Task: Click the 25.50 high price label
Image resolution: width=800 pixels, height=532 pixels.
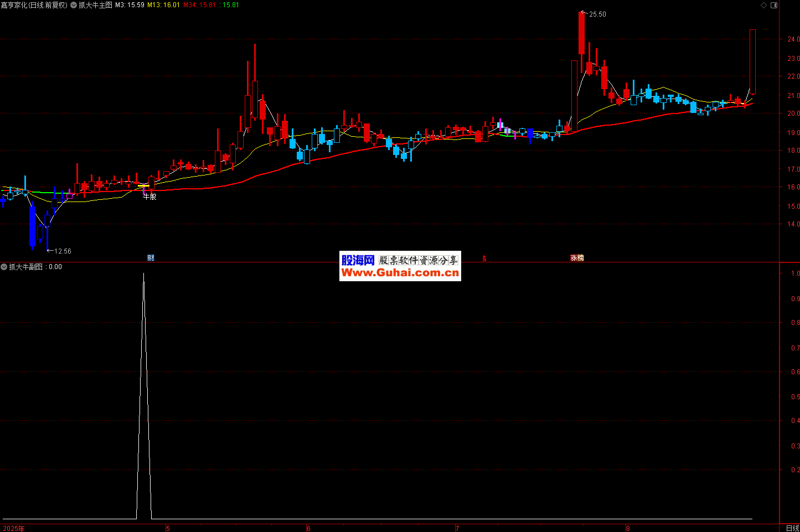Action: pyautogui.click(x=597, y=14)
